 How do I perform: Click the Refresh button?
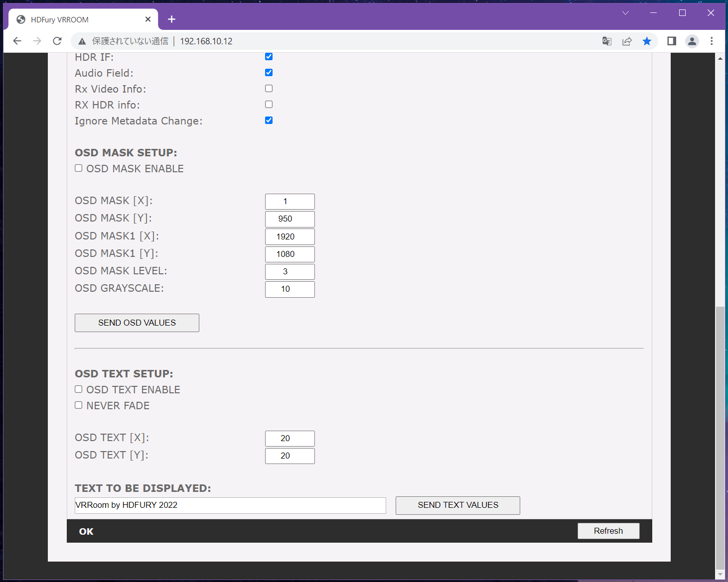608,531
